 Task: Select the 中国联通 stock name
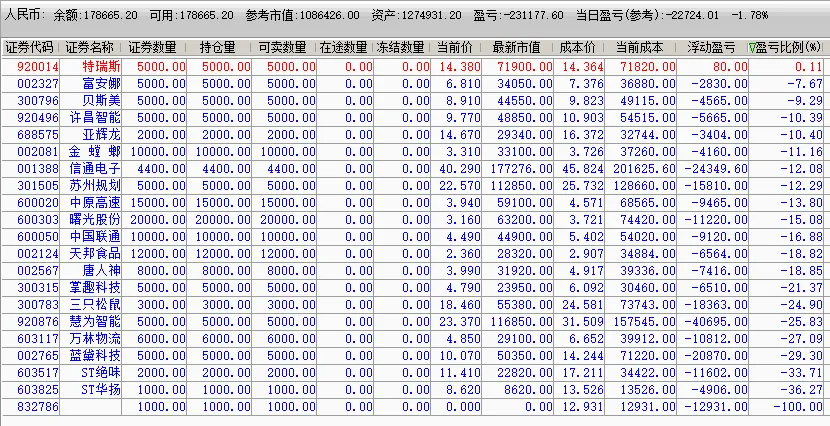[x=95, y=237]
